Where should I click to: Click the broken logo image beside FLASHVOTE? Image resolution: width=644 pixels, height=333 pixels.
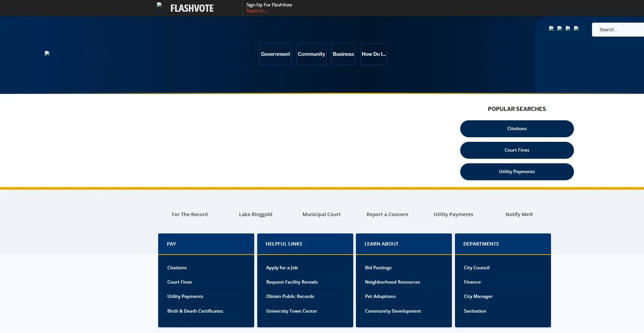tap(159, 5)
